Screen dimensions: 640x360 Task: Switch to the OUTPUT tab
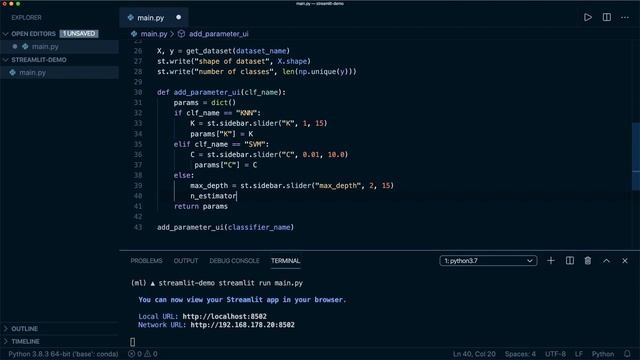[186, 261]
